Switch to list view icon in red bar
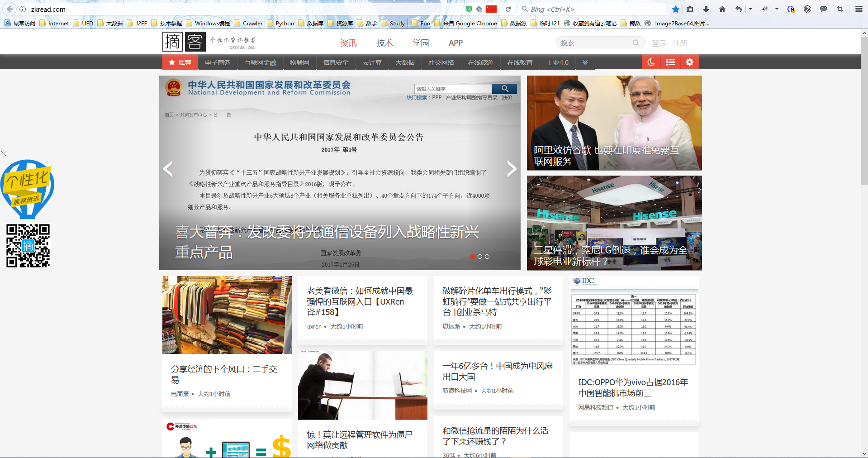Screen dimensions: 868x458 (x=670, y=62)
